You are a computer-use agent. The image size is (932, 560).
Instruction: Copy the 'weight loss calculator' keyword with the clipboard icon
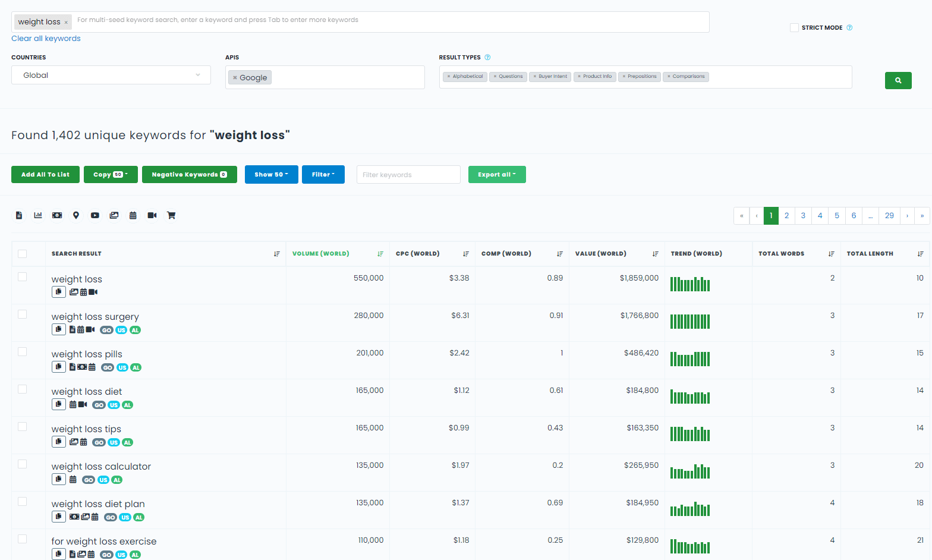[58, 479]
